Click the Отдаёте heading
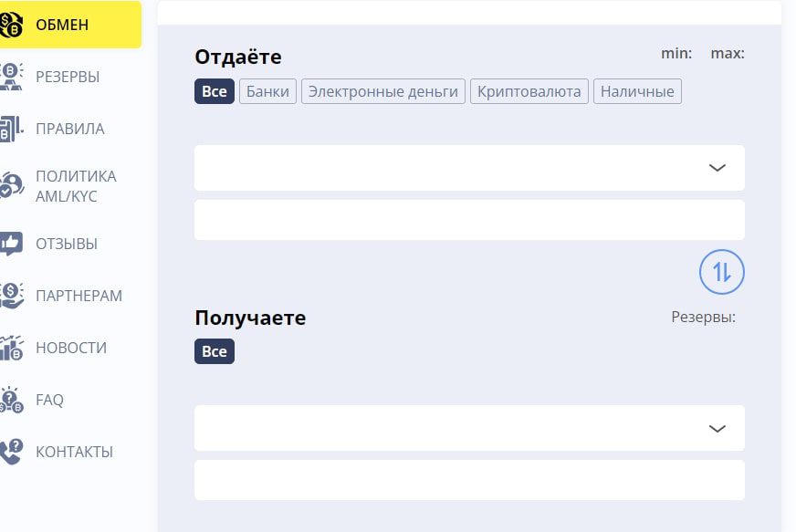 pos(238,57)
